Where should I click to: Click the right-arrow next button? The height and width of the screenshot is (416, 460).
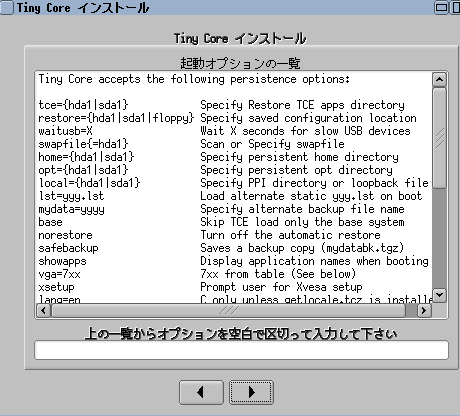pyautogui.click(x=251, y=392)
